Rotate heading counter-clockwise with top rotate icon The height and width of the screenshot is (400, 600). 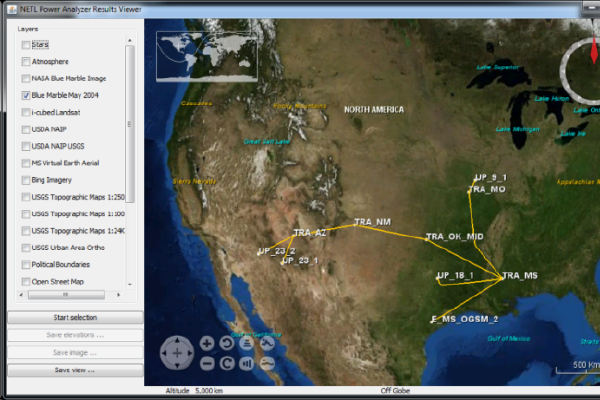pos(227,342)
